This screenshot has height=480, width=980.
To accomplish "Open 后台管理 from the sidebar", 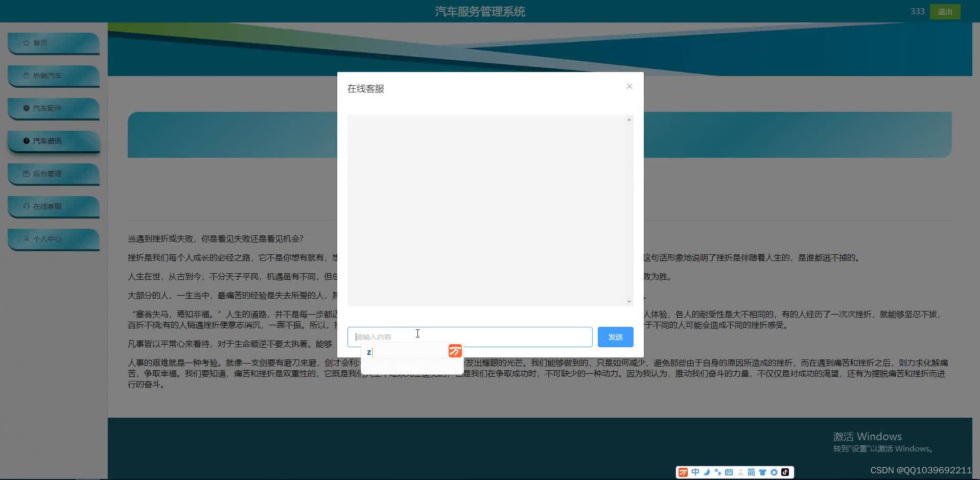I will pyautogui.click(x=54, y=174).
